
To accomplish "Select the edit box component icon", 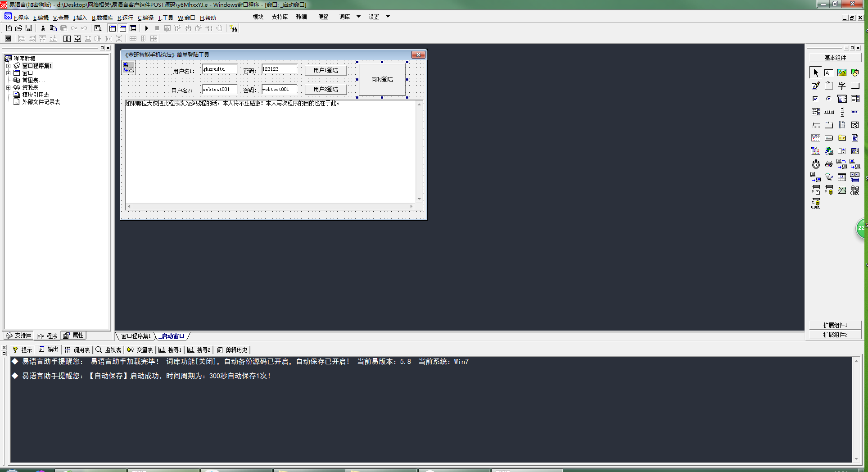I will click(828, 73).
